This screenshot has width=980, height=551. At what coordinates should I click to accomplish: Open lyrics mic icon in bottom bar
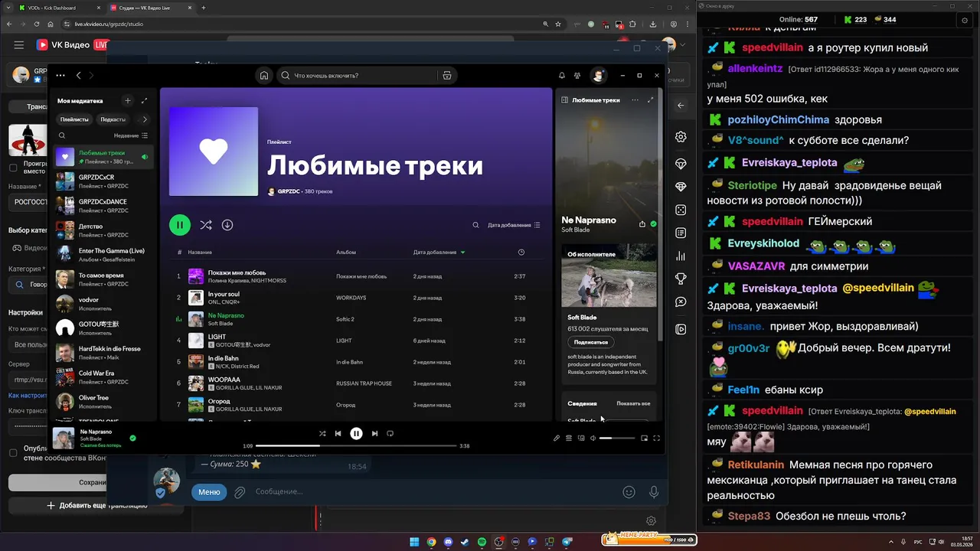point(557,438)
